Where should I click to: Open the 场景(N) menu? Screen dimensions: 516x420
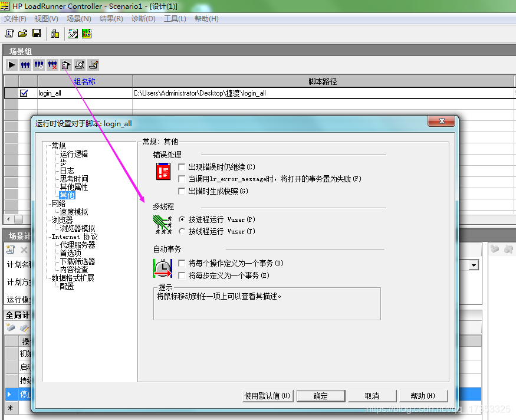(78, 19)
